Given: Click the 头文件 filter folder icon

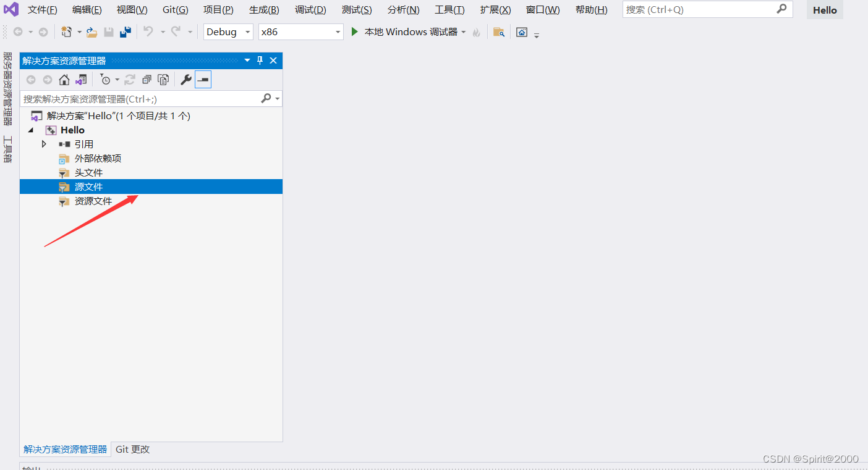Looking at the screenshot, I should tap(64, 173).
